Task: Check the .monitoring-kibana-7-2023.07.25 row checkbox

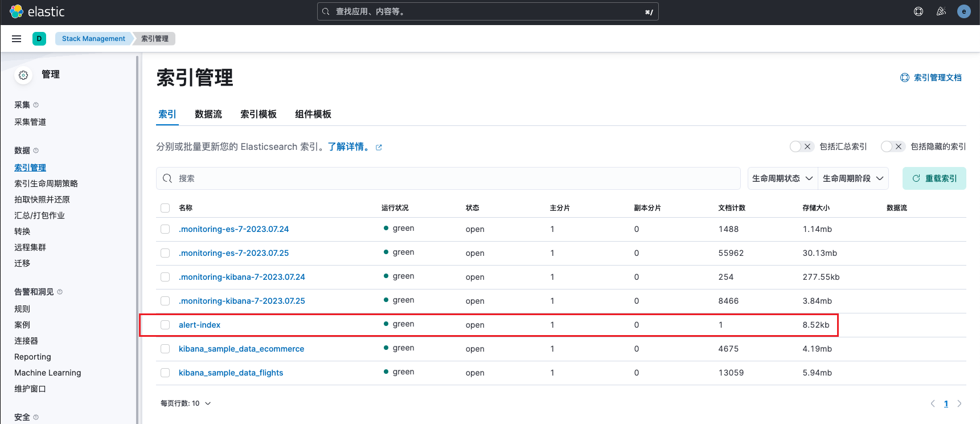Action: (x=165, y=301)
